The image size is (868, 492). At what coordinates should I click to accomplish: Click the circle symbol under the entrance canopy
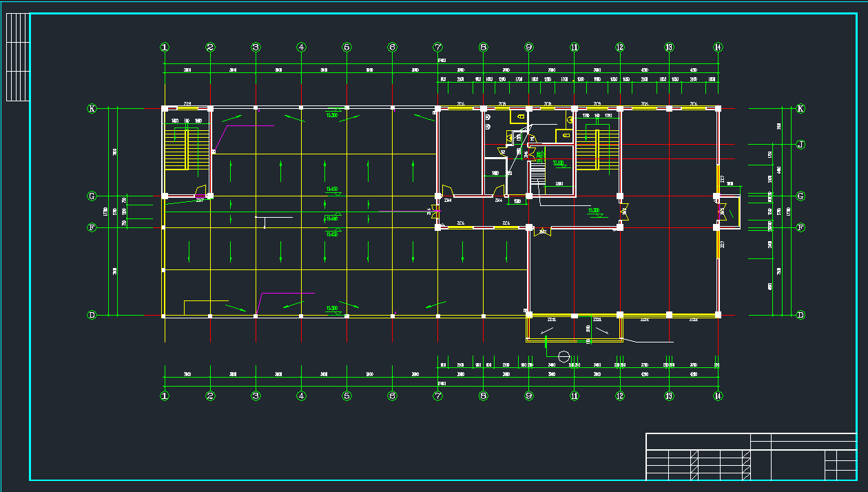[564, 356]
